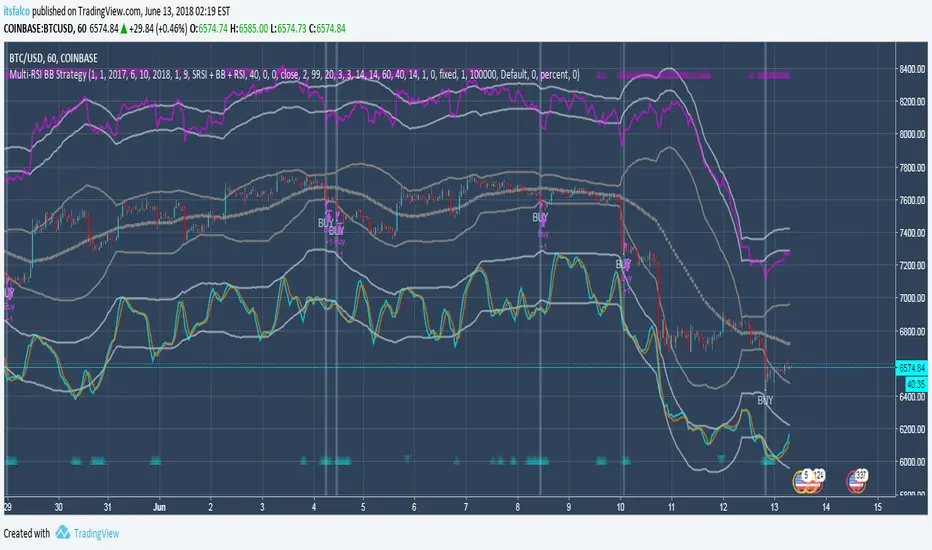This screenshot has height=550, width=932.
Task: Click the 8400.00 price axis label
Action: [x=912, y=69]
